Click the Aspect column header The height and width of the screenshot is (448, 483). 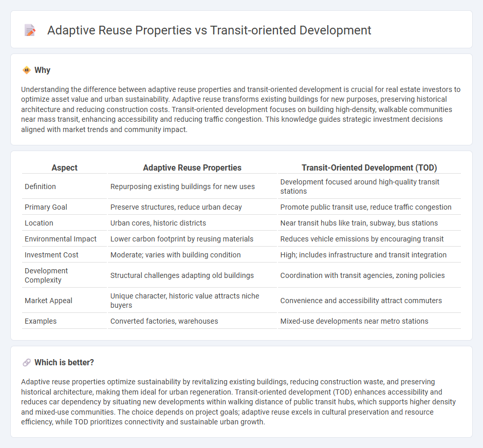tap(64, 167)
